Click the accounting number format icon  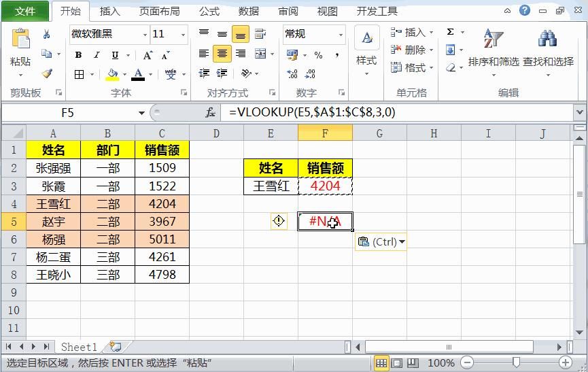coord(292,55)
